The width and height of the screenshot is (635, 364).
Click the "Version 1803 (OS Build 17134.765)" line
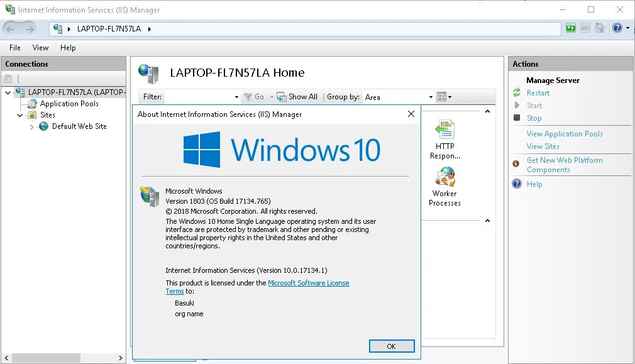coord(218,201)
